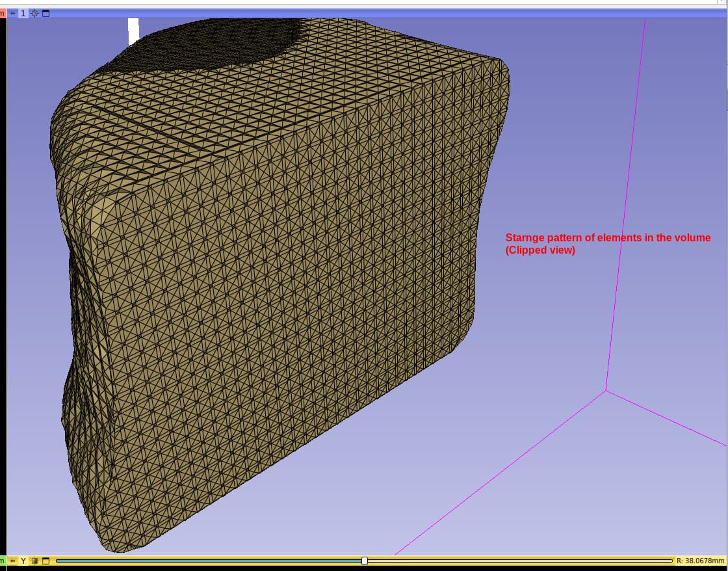Screen dimensions: 728x571
Task: Click the crosshair icon on the top toolbar
Action: [34, 13]
